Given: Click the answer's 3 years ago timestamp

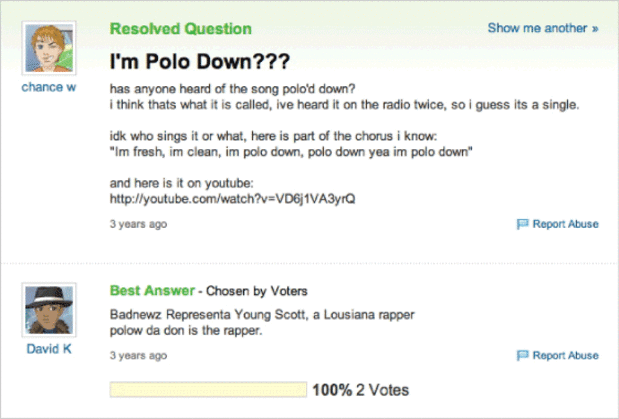Looking at the screenshot, I should point(138,355).
